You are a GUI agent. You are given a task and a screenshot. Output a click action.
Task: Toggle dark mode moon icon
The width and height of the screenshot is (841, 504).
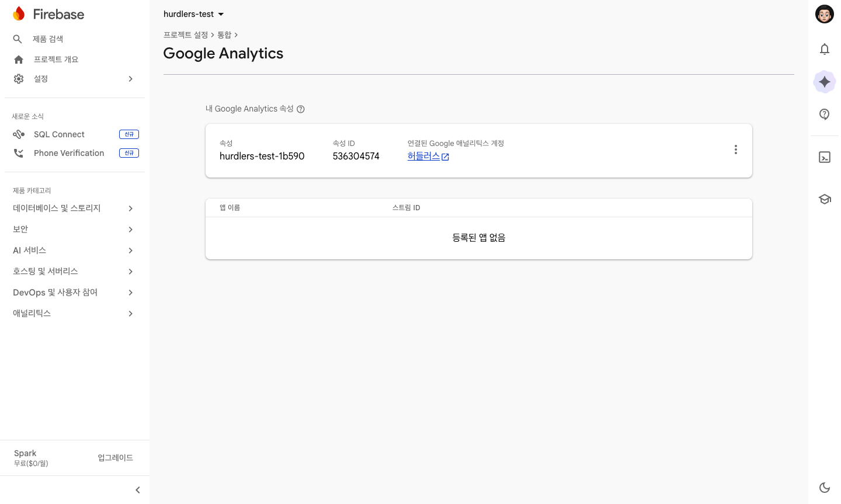click(x=825, y=488)
